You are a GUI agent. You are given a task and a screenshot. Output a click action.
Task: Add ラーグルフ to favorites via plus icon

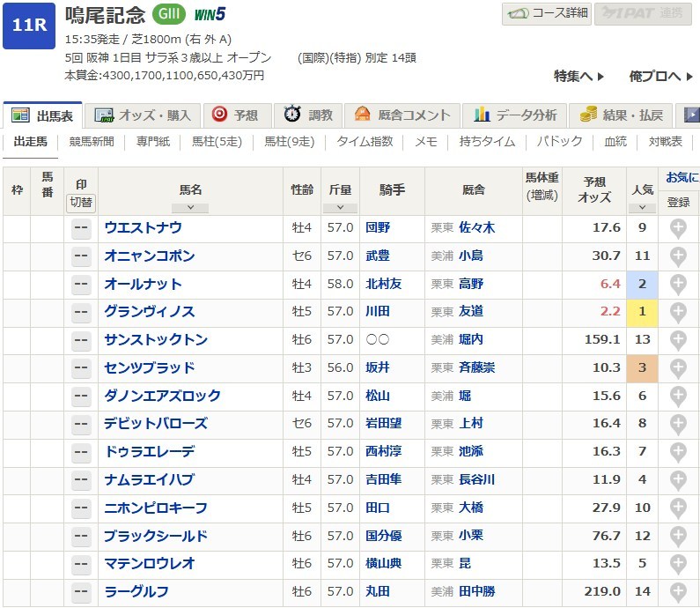click(x=677, y=592)
